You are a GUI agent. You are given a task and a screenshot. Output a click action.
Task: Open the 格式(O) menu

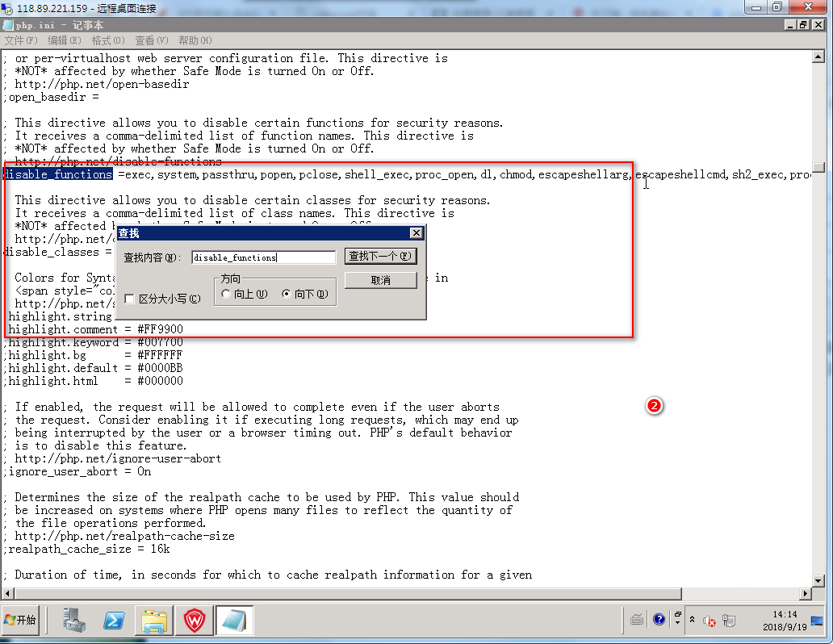pos(107,40)
